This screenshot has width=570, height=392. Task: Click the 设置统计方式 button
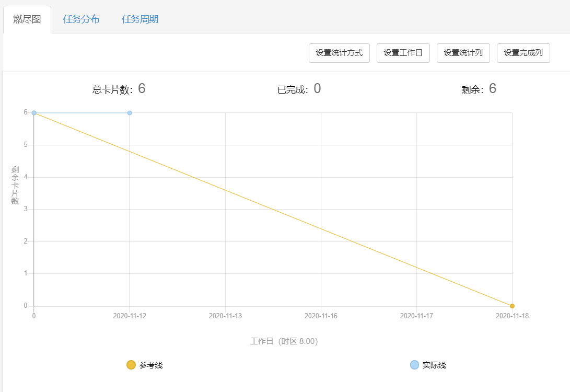[x=339, y=53]
